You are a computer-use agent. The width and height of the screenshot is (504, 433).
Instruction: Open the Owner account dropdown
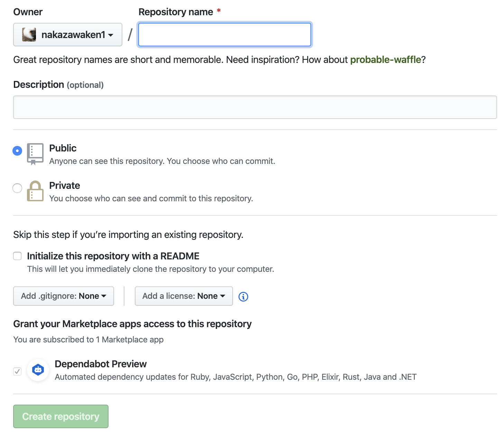[67, 34]
